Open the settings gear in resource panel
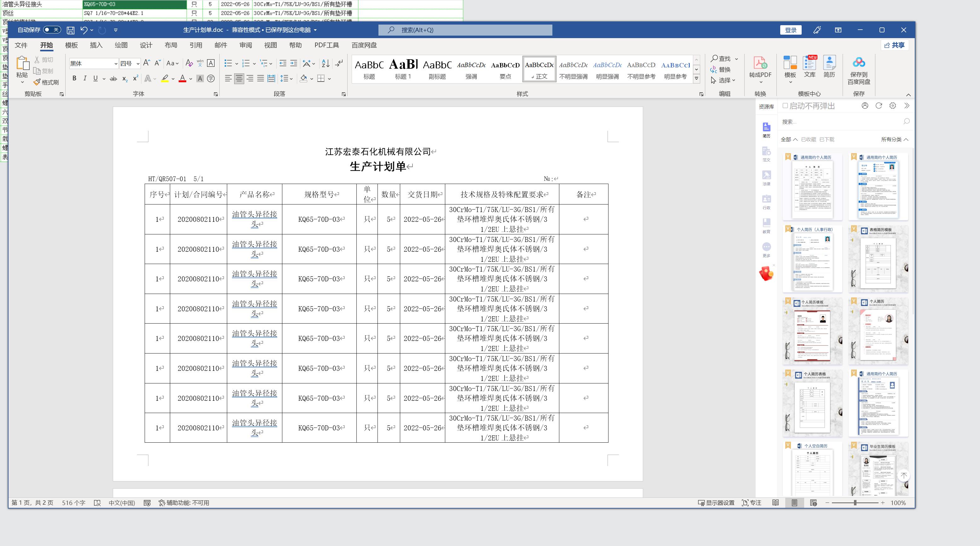 point(892,106)
